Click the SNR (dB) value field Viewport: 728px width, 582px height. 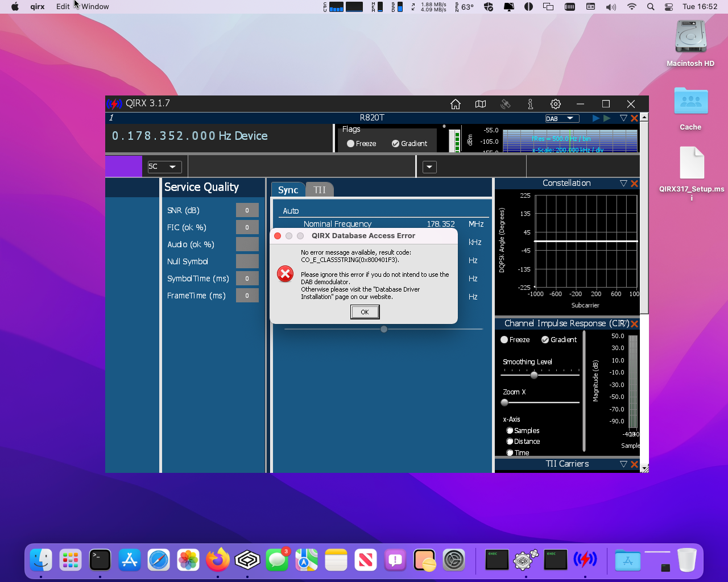(x=247, y=210)
